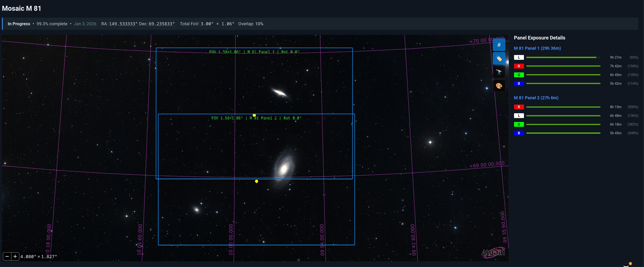Click the Aladin logo
Screen dimensions: 644x267
[x=493, y=252]
